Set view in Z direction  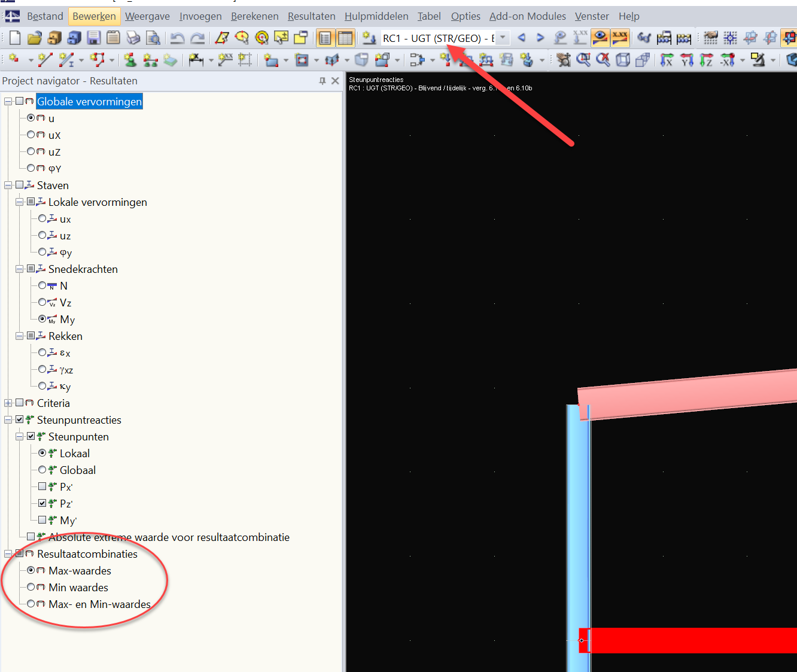pos(707,59)
